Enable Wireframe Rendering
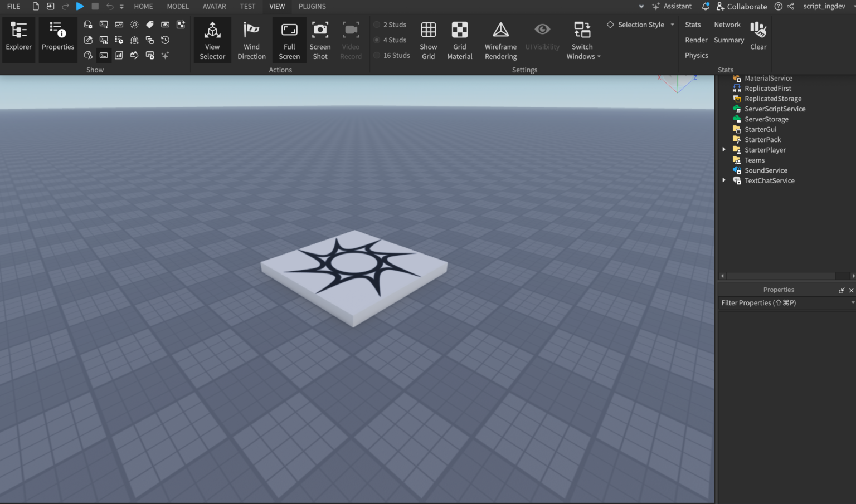Screen dimensions: 856x504 tap(500, 39)
